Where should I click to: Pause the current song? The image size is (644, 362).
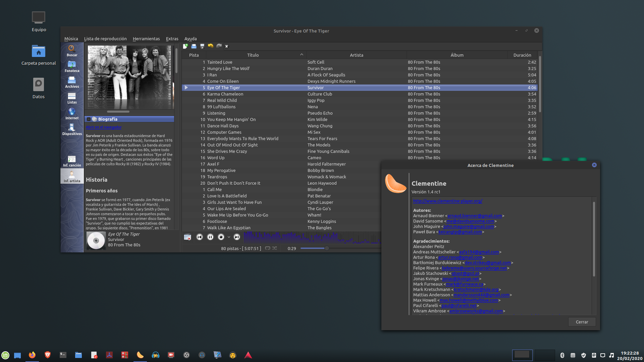[210, 237]
